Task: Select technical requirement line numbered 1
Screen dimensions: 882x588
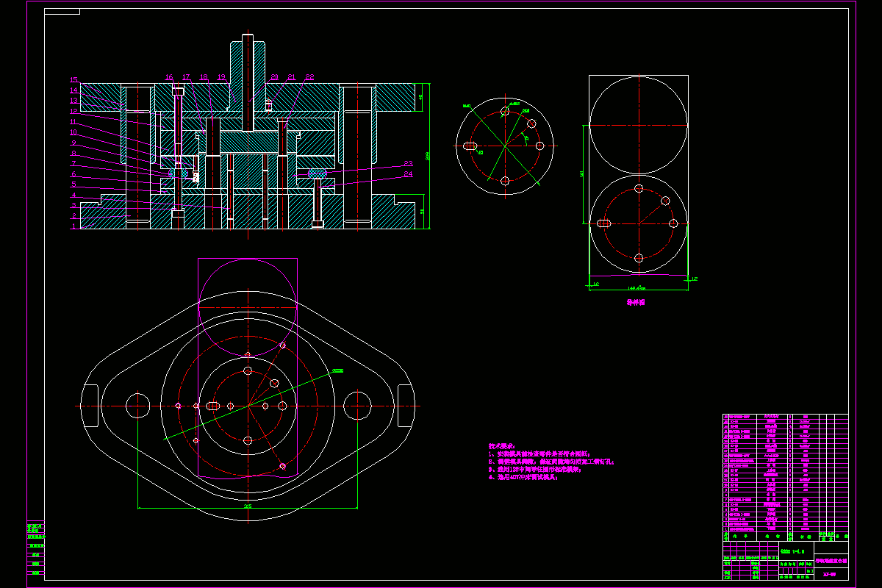Action: (x=539, y=454)
